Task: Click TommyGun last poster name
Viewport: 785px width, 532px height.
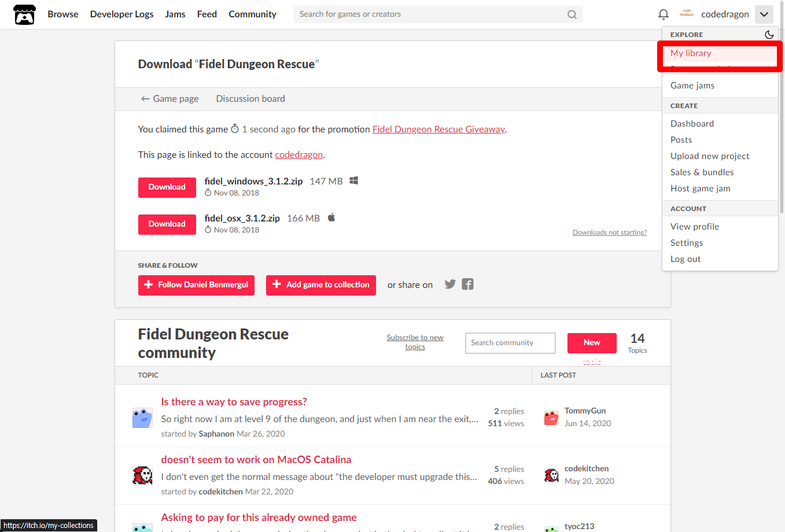Action: point(585,411)
